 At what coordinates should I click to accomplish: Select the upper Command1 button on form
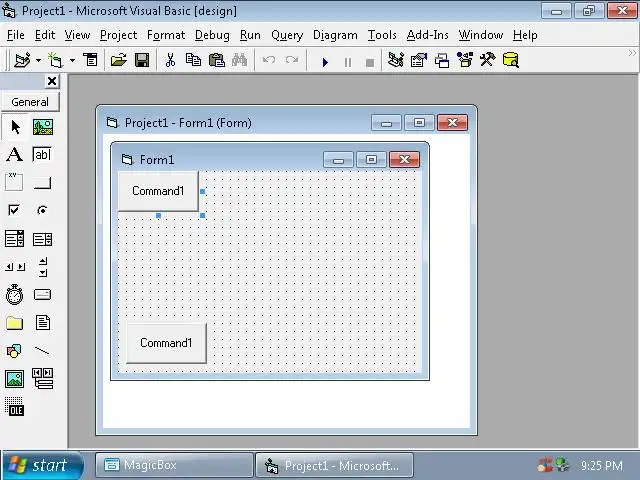[158, 191]
